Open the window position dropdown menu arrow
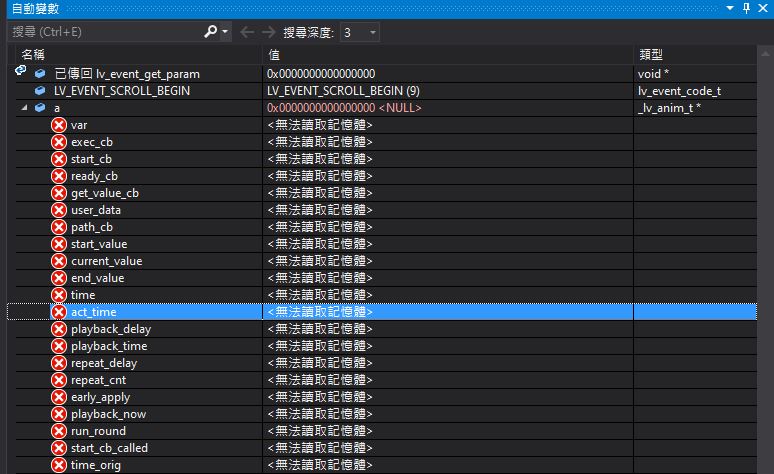The width and height of the screenshot is (774, 474). 730,8
